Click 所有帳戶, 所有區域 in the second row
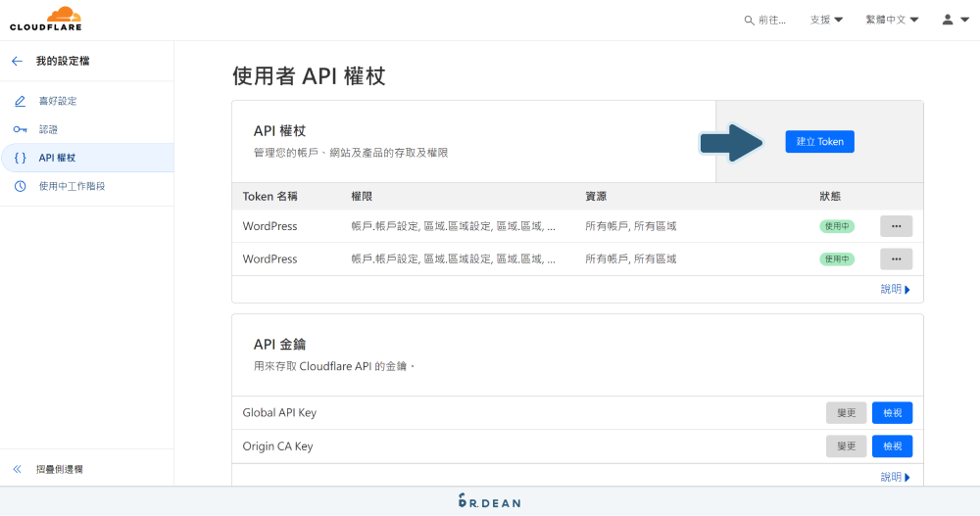The height and width of the screenshot is (516, 980). click(630, 258)
